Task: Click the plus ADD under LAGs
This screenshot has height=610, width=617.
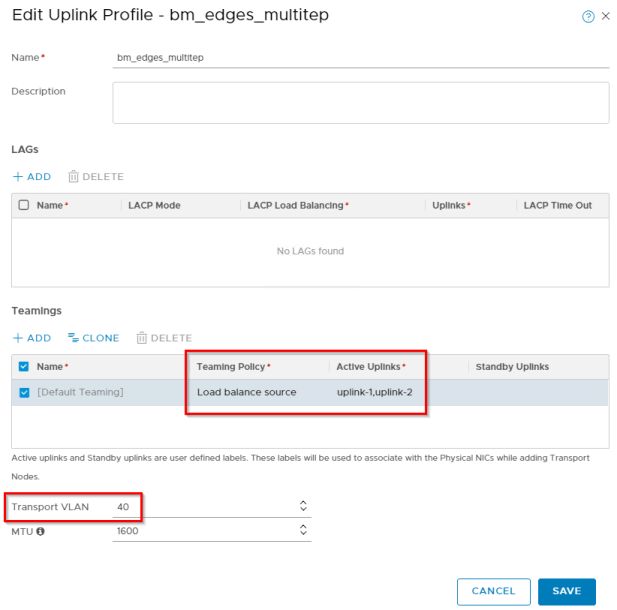Action: [x=32, y=176]
